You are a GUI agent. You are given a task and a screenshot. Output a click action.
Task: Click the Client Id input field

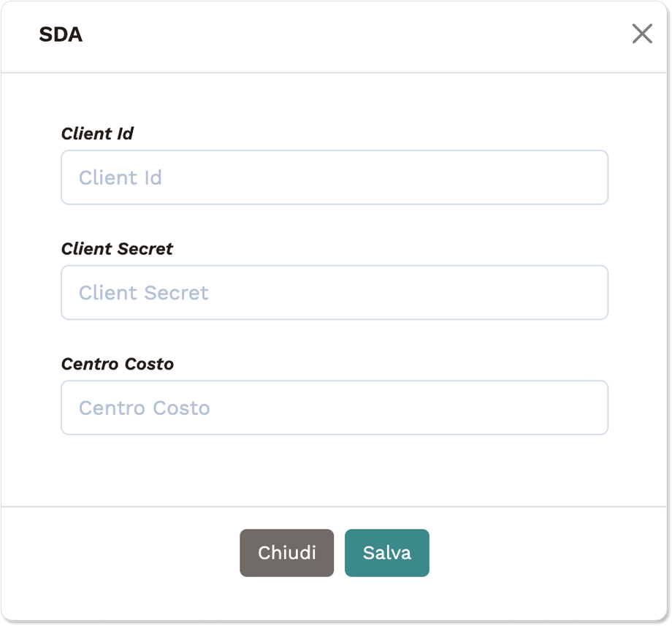(x=334, y=178)
